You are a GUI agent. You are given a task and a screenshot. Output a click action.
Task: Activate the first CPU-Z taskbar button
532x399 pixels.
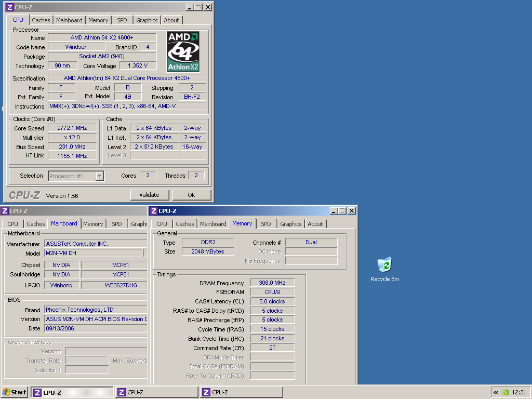tap(72, 392)
